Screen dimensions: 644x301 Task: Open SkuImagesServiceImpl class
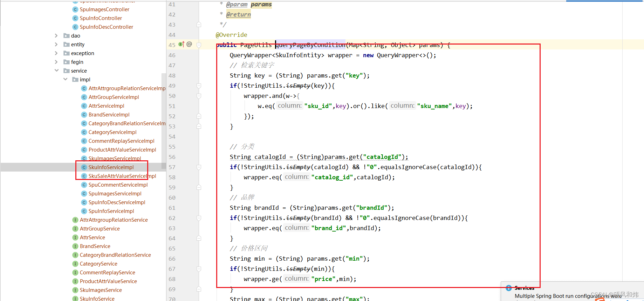point(115,159)
